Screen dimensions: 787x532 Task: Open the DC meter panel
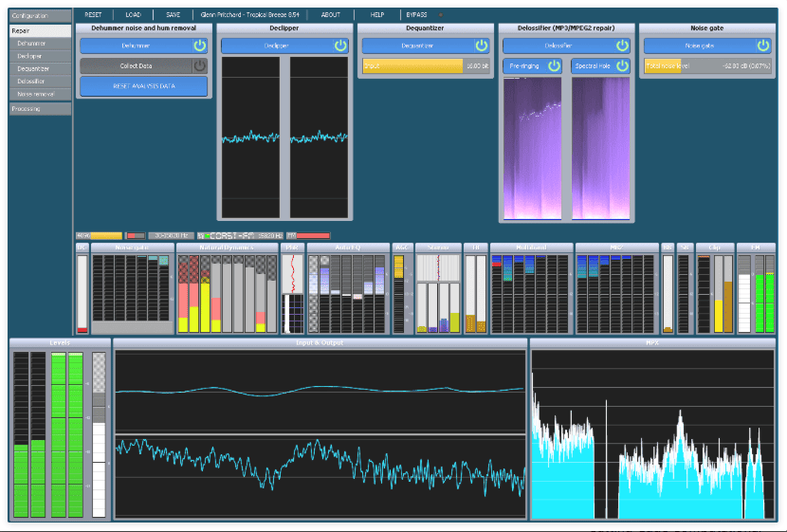[x=82, y=288]
